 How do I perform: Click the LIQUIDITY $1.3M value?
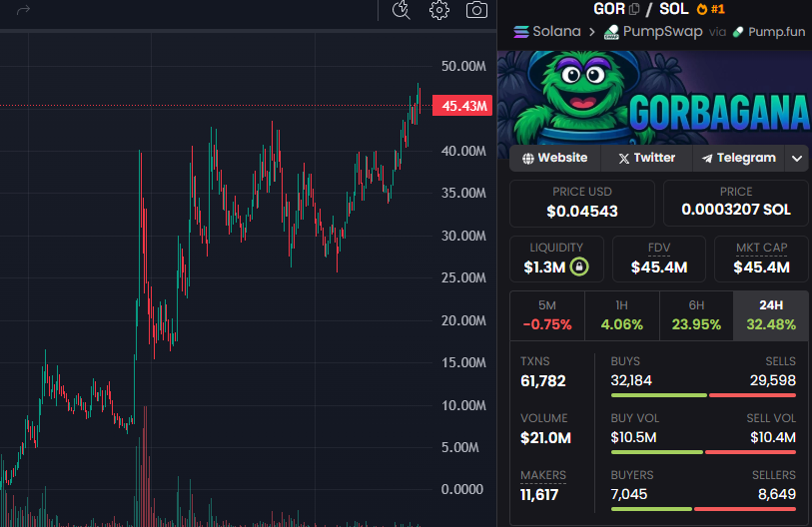[544, 267]
